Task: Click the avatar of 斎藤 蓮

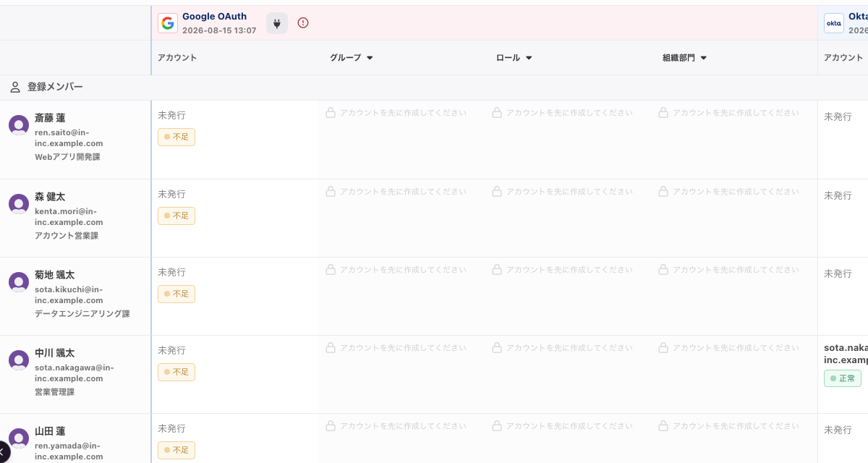Action: [x=19, y=125]
